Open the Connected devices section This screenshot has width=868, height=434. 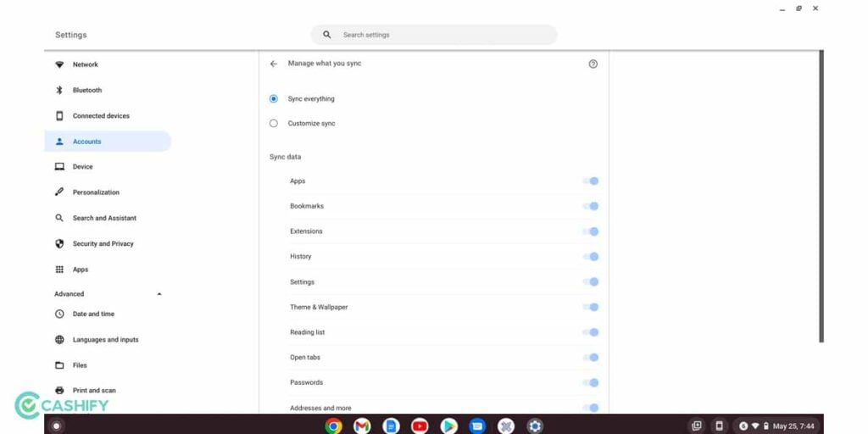click(x=108, y=115)
